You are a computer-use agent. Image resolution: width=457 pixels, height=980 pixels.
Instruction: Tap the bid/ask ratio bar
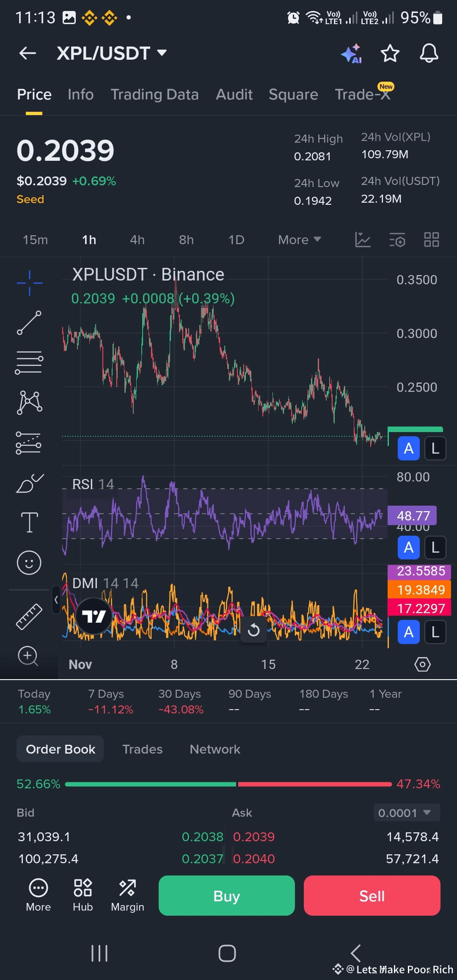point(228,784)
